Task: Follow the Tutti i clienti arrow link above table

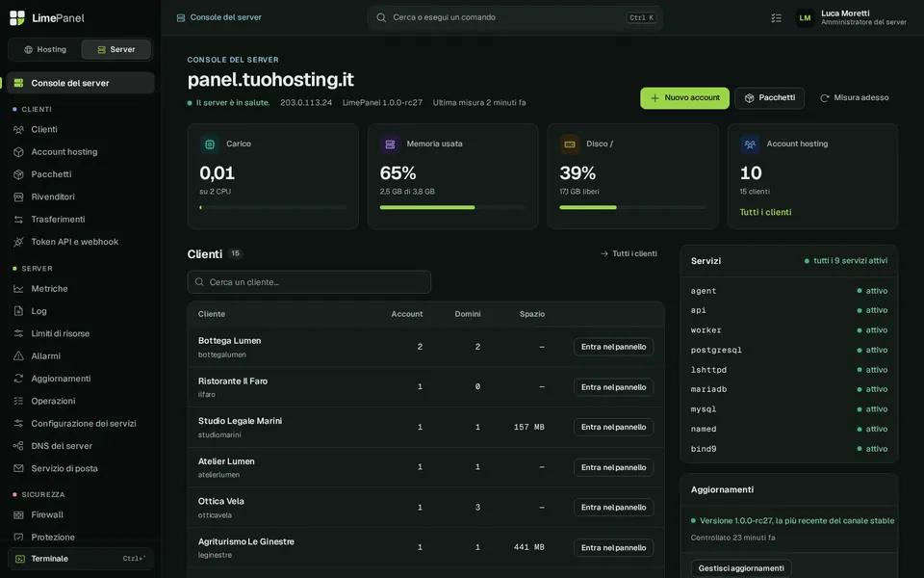Action: pyautogui.click(x=629, y=253)
